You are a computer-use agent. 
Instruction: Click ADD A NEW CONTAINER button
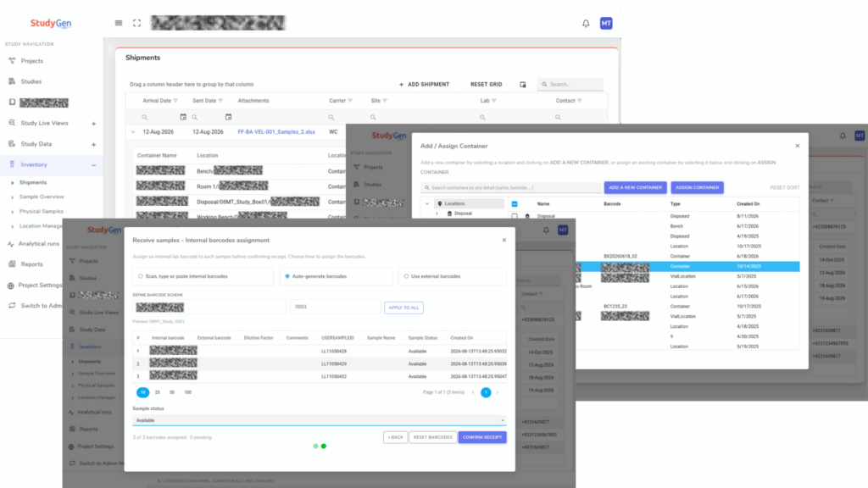click(635, 187)
